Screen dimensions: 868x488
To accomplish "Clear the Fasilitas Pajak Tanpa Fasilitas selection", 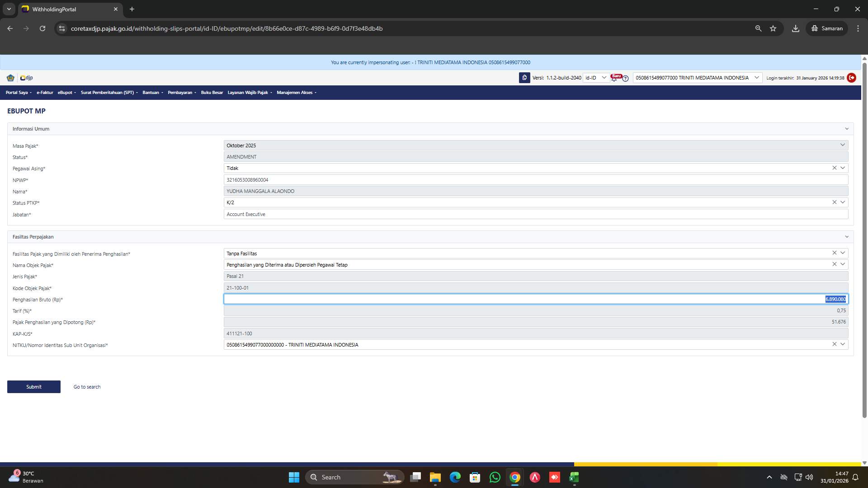I will pos(834,253).
